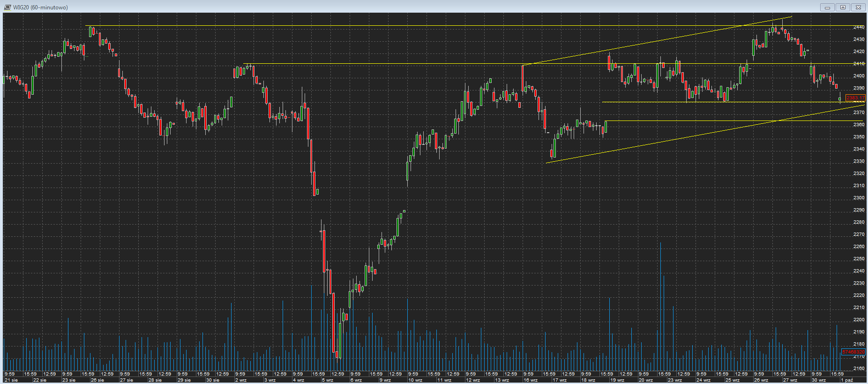Click the 2280 price axis label

pyautogui.click(x=859, y=222)
